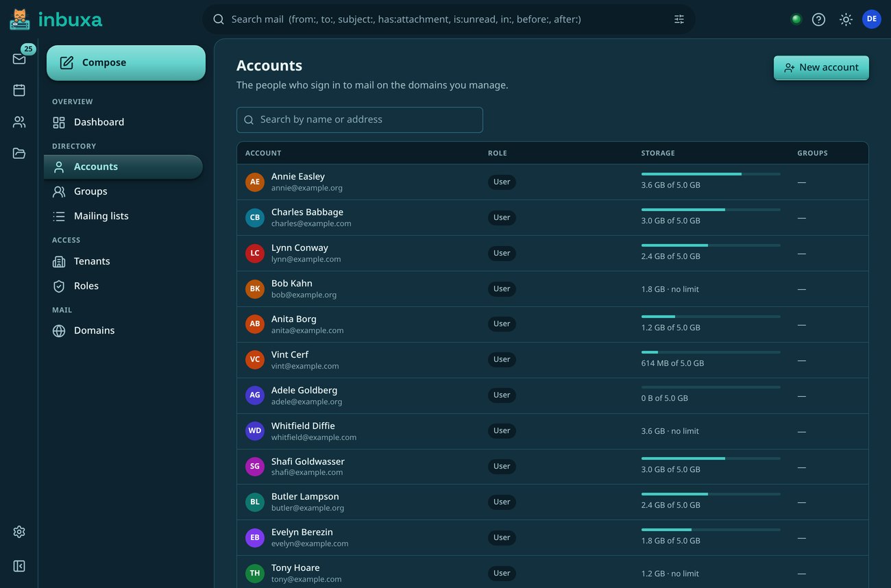
Task: Open the Evelyn Berezin account name
Action: [302, 532]
